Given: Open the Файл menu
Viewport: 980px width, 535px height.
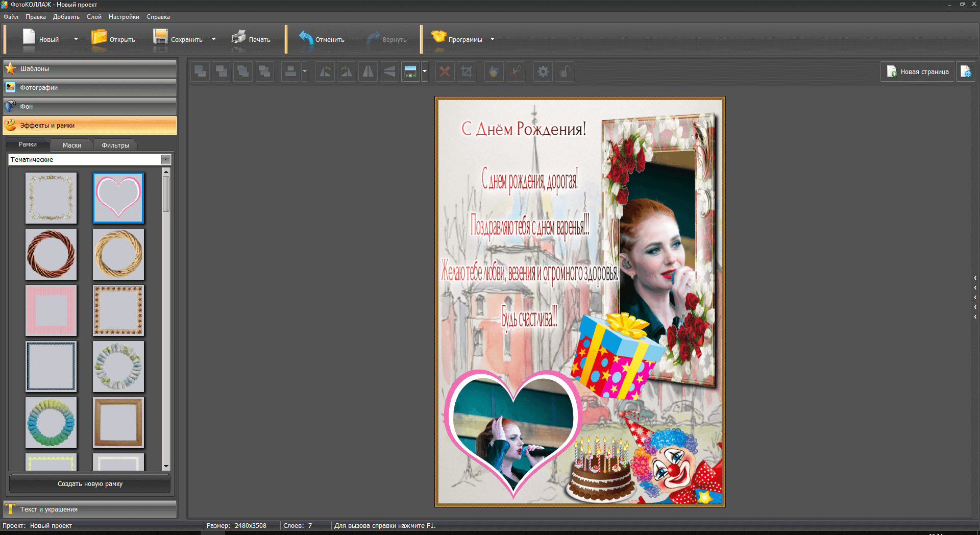Looking at the screenshot, I should tap(11, 17).
